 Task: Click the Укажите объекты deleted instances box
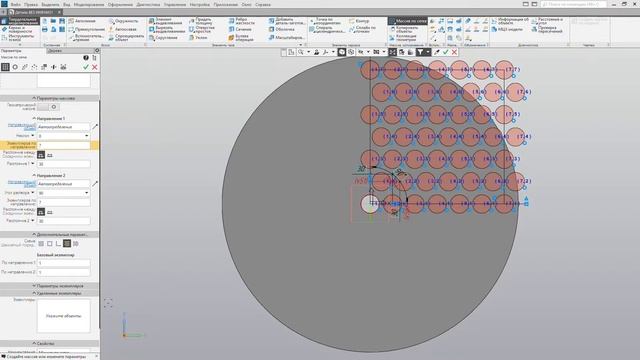63,316
